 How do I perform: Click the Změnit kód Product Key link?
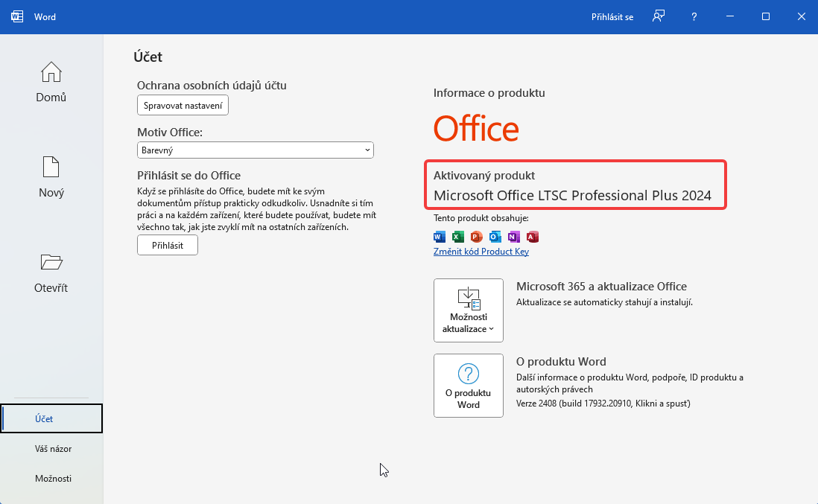(x=481, y=251)
